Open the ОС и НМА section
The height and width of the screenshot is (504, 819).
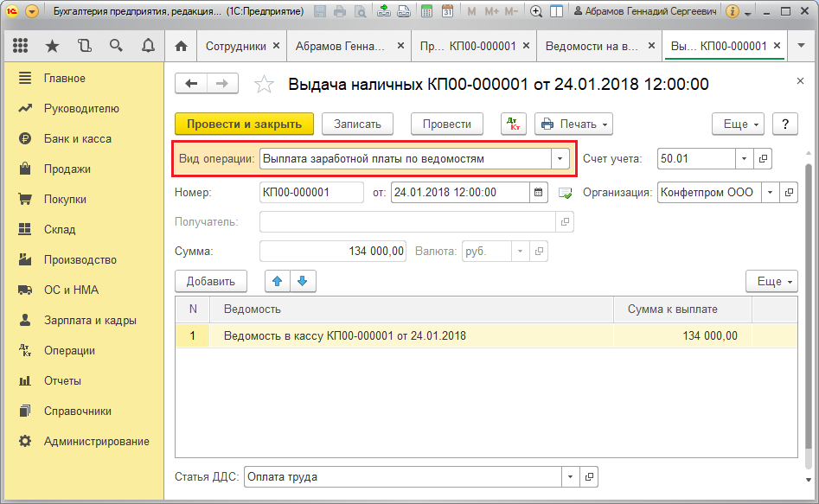[x=71, y=290]
